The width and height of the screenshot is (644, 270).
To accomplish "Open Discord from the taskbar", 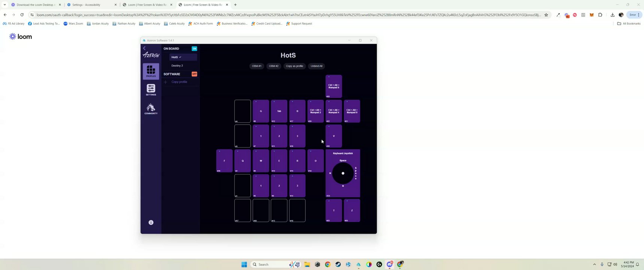I will 390,264.
